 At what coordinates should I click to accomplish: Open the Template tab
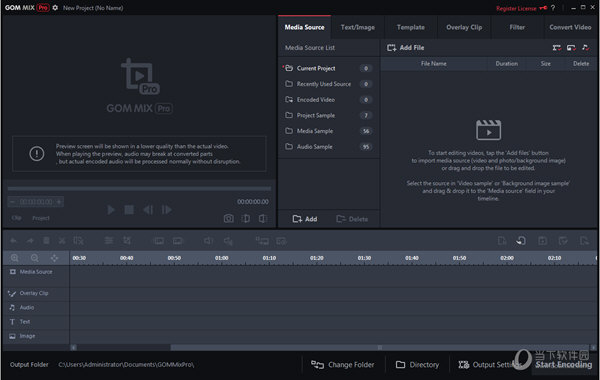(x=411, y=27)
